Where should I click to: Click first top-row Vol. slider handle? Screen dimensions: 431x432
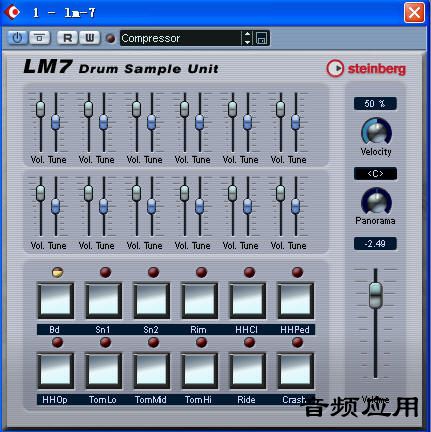pos(40,109)
